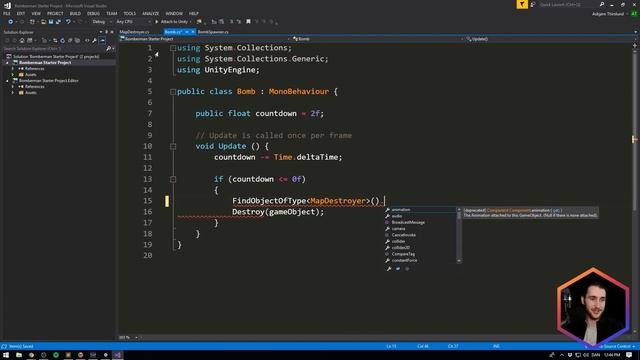The image size is (640, 360).
Task: Open the Debug configuration dropdown
Action: pyautogui.click(x=101, y=22)
